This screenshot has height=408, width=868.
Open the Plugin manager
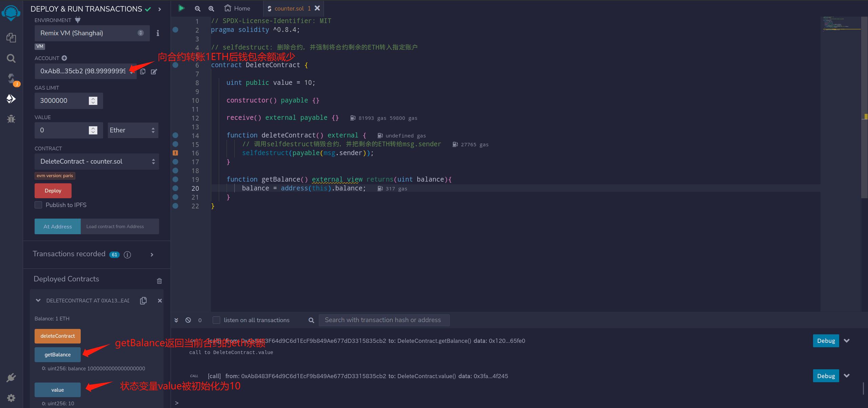(x=11, y=377)
